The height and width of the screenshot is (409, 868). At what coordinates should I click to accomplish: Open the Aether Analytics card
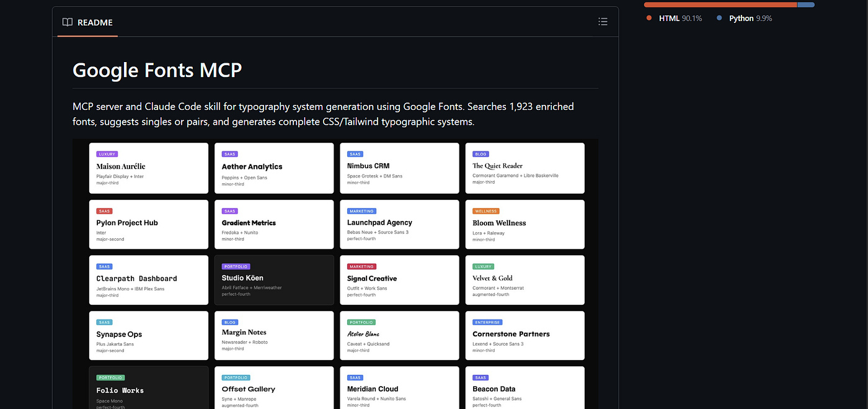274,168
